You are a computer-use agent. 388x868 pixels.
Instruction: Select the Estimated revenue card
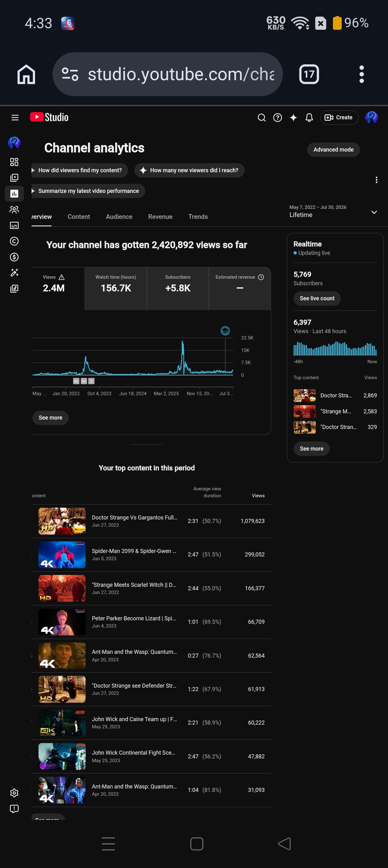pyautogui.click(x=240, y=288)
